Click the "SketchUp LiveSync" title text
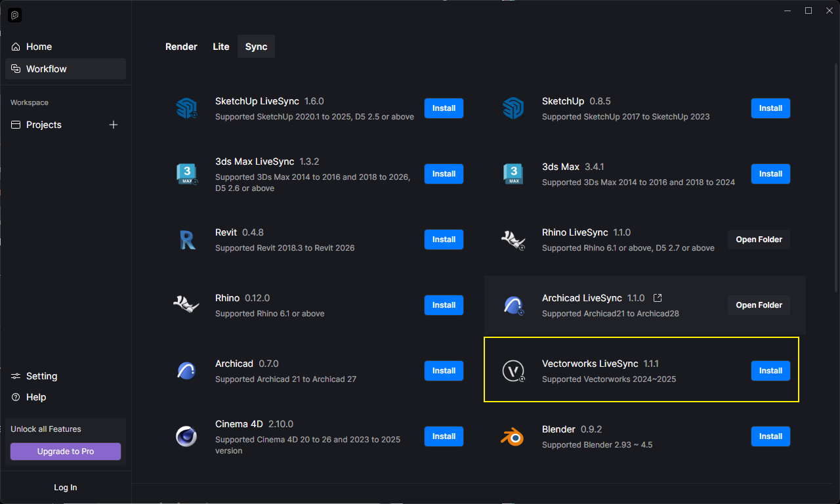This screenshot has width=840, height=504. click(257, 101)
